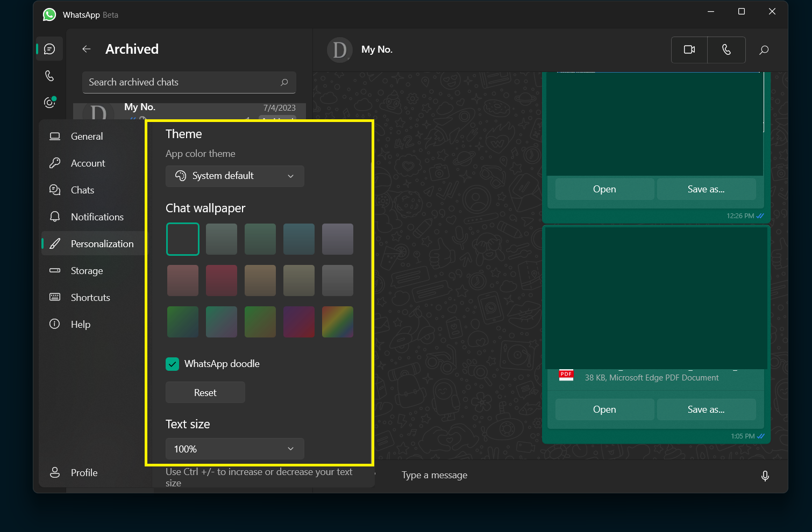This screenshot has height=532, width=812.
Task: Select the crimson wallpaper swatch
Action: [222, 281]
